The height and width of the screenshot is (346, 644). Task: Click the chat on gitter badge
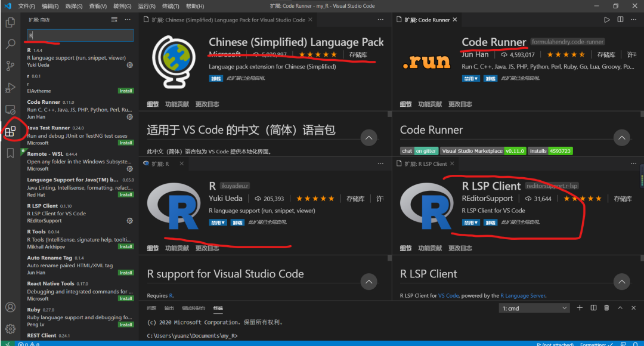coord(419,151)
